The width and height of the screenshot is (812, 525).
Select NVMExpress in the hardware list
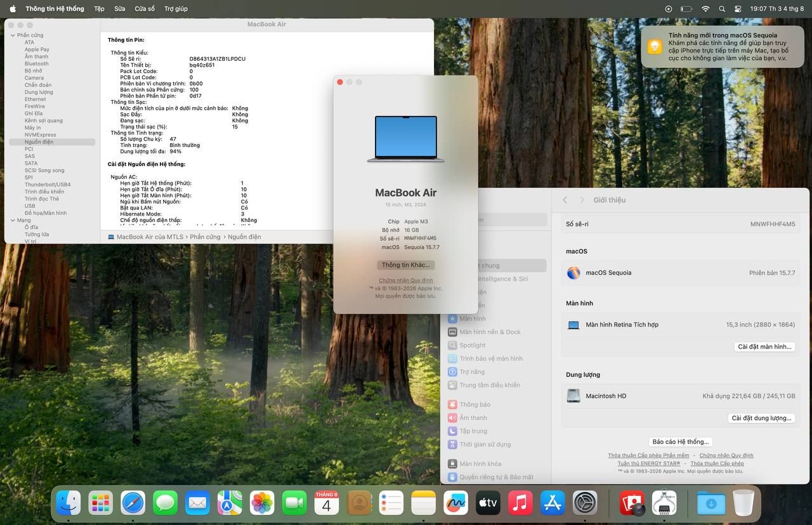click(41, 135)
